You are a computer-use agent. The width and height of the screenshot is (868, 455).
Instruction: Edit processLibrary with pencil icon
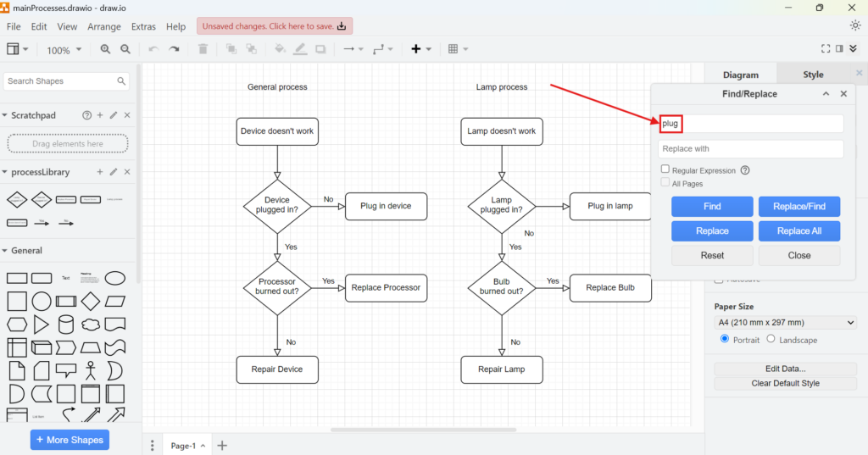114,172
